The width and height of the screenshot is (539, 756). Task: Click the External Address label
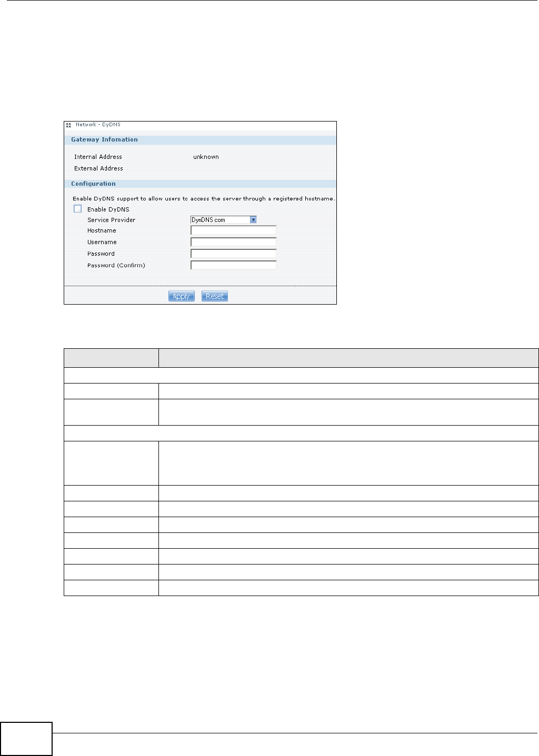[98, 168]
